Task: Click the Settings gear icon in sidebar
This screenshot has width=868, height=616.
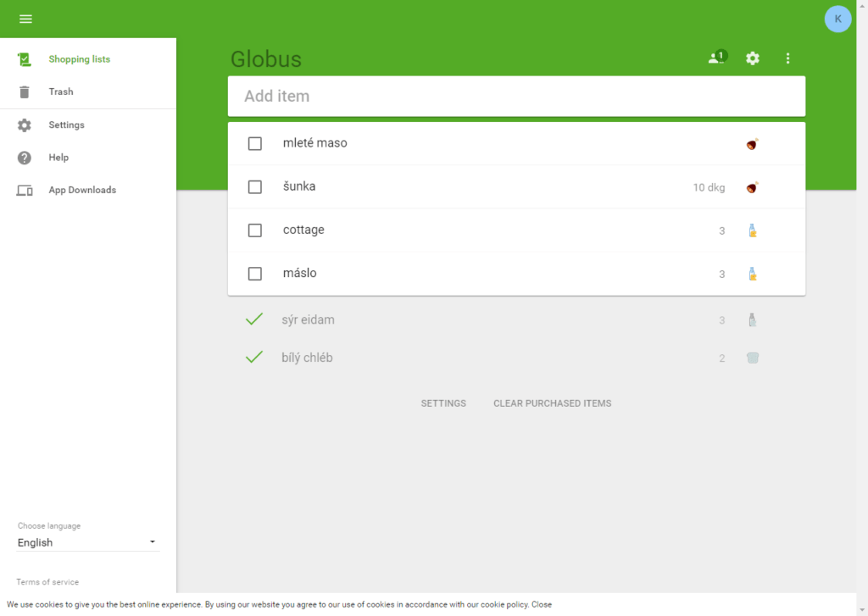Action: 25,125
